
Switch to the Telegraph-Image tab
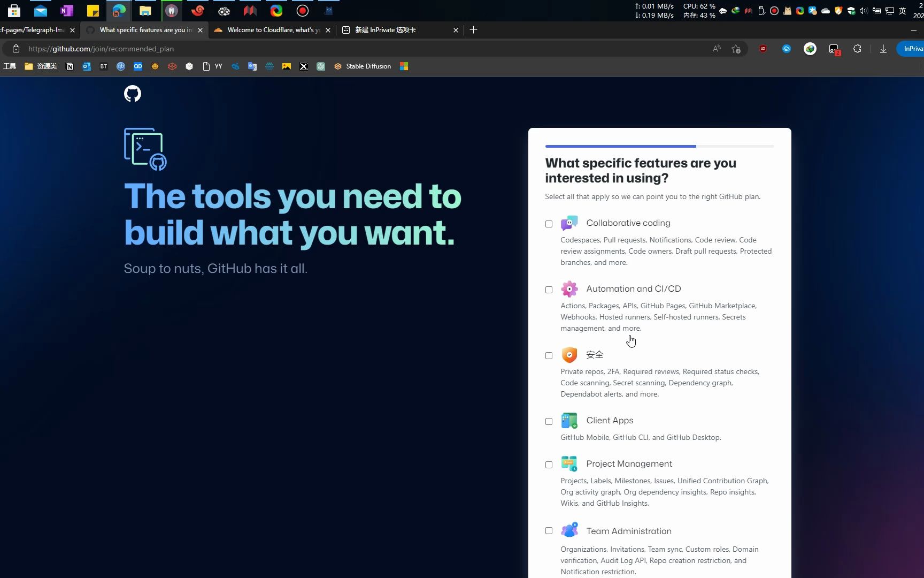click(32, 30)
